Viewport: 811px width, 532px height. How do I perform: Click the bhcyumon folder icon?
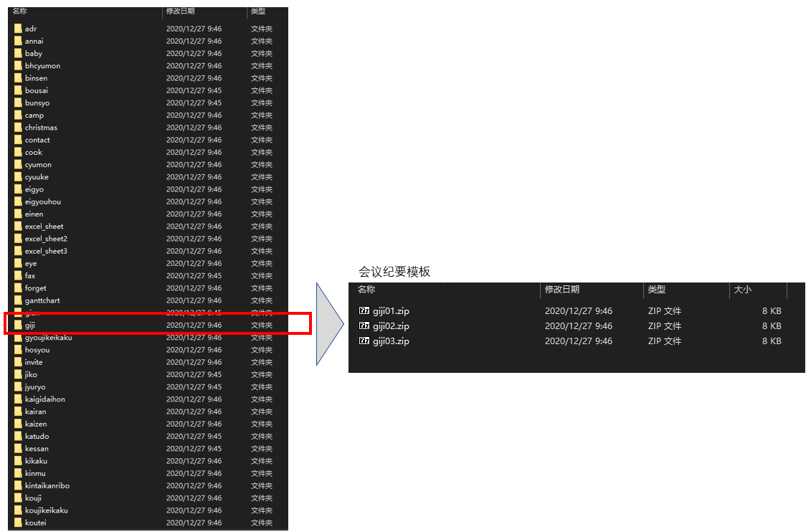coord(18,66)
